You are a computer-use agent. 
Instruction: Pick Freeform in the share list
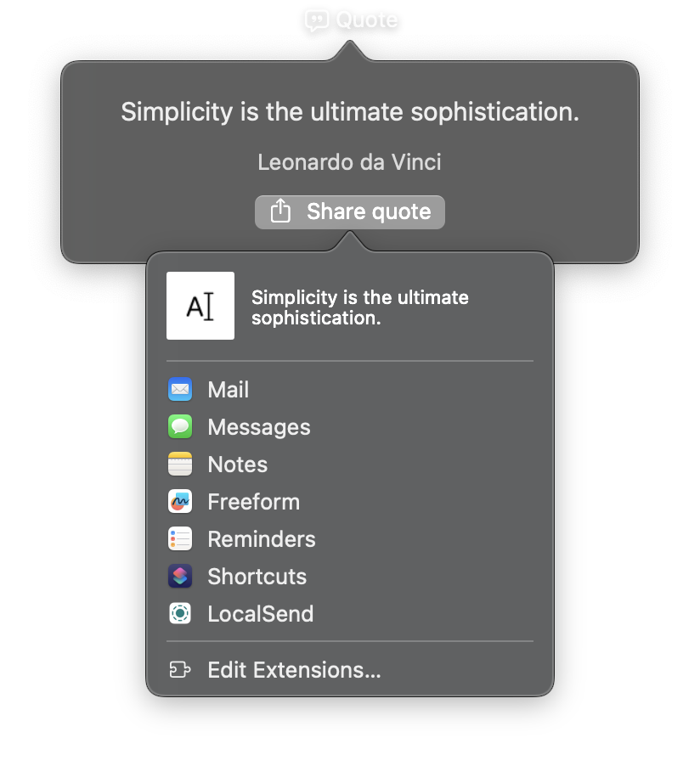click(x=350, y=501)
